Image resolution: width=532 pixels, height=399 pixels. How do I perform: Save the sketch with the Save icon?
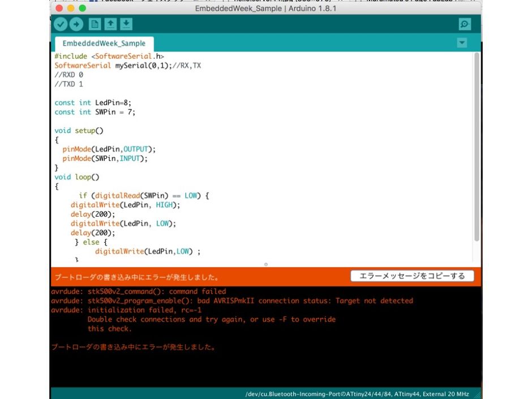126,24
